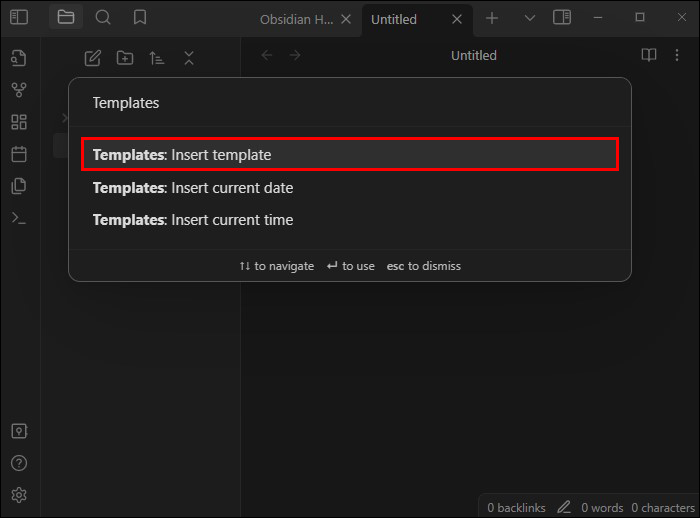Toggle the right sidebar panel
The width and height of the screenshot is (700, 518).
coord(562,18)
